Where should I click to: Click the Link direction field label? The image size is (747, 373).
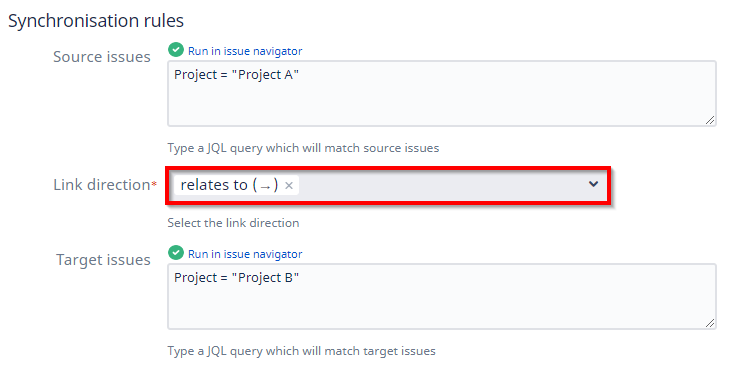click(101, 185)
